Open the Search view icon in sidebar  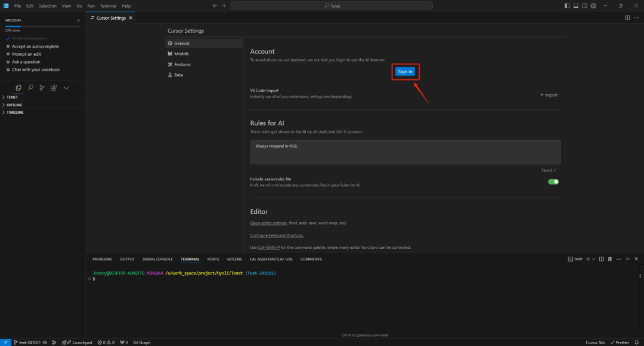pos(30,88)
